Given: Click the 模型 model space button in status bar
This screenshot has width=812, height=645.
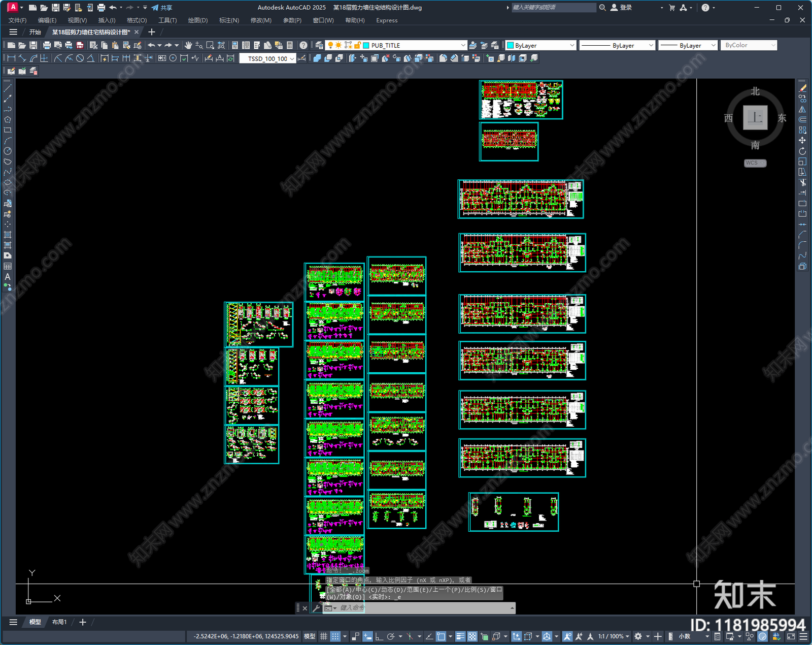Looking at the screenshot, I should pos(310,636).
